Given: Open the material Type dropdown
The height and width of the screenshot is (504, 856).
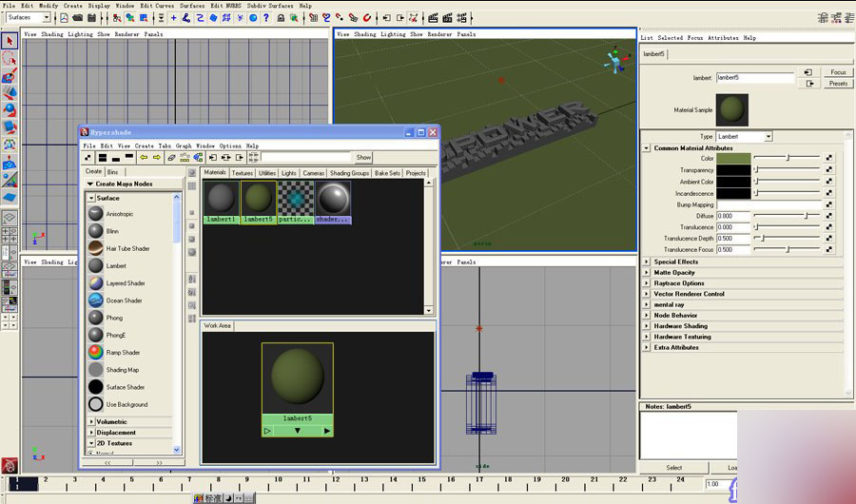Looking at the screenshot, I should [744, 137].
